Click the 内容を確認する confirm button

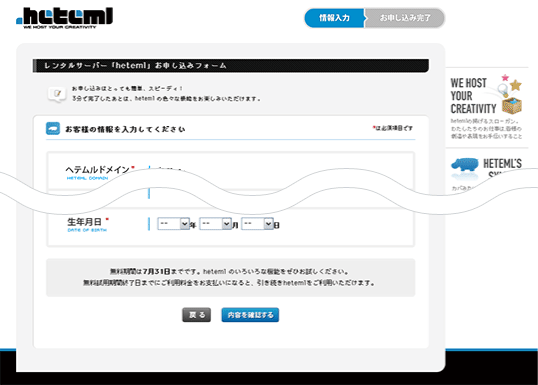click(250, 315)
